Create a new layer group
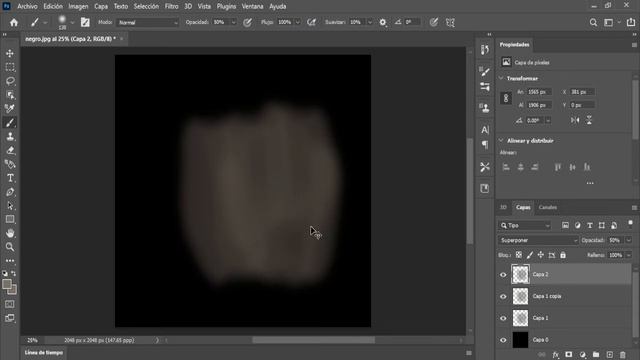Image resolution: width=640 pixels, height=360 pixels. coord(596,355)
